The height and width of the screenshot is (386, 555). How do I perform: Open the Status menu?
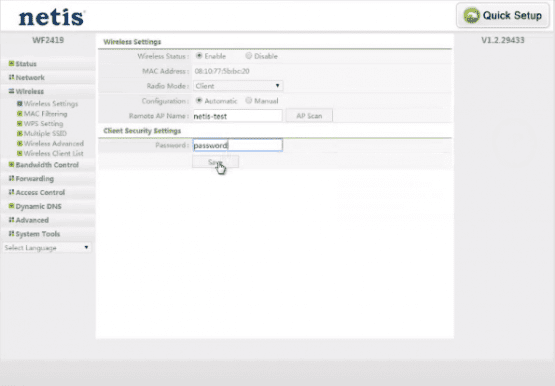(26, 64)
